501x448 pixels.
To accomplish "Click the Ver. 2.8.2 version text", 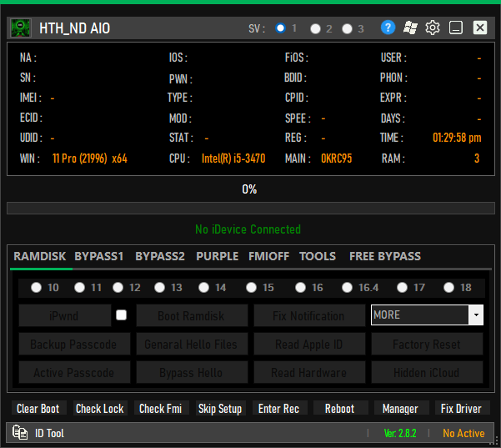I will (400, 433).
